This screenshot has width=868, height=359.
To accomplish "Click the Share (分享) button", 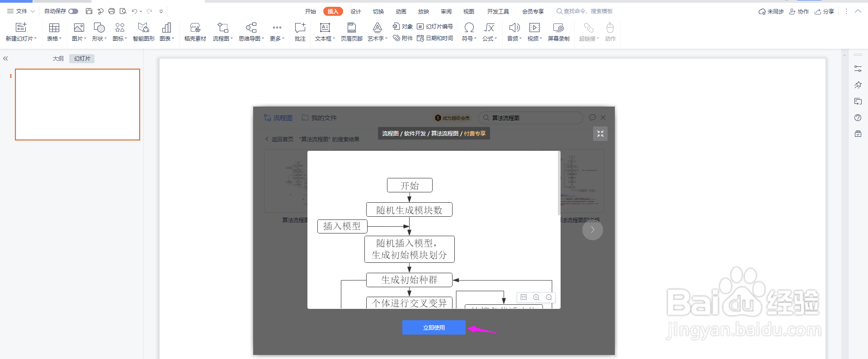I will click(824, 11).
